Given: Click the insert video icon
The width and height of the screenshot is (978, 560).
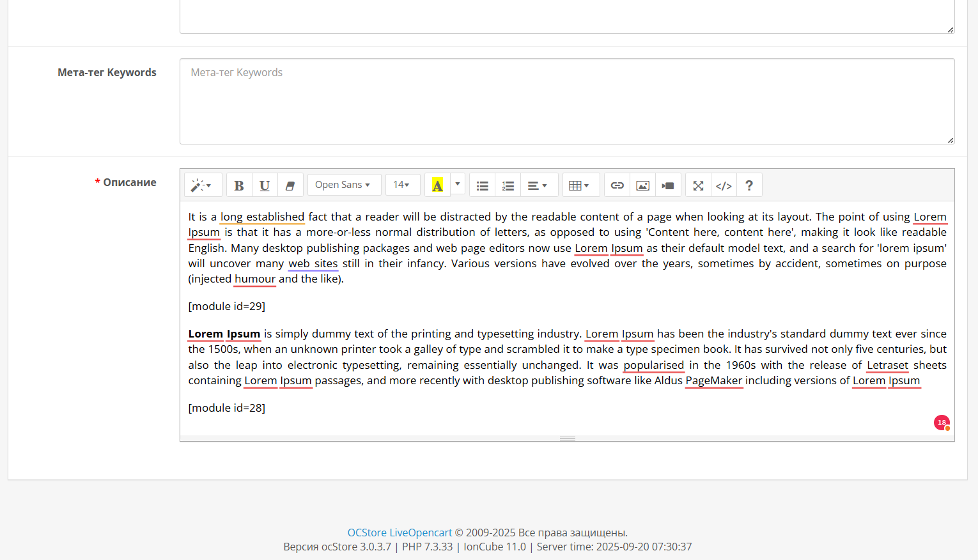Looking at the screenshot, I should (668, 185).
